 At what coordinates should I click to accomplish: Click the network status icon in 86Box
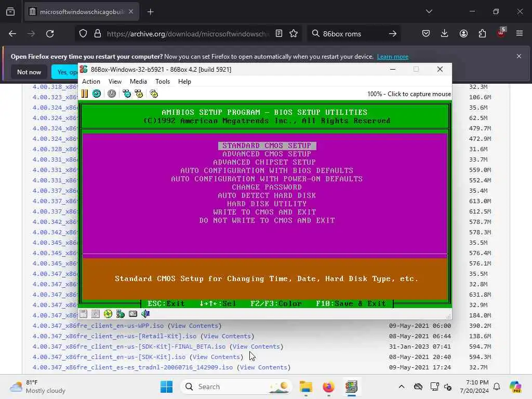pos(121,314)
